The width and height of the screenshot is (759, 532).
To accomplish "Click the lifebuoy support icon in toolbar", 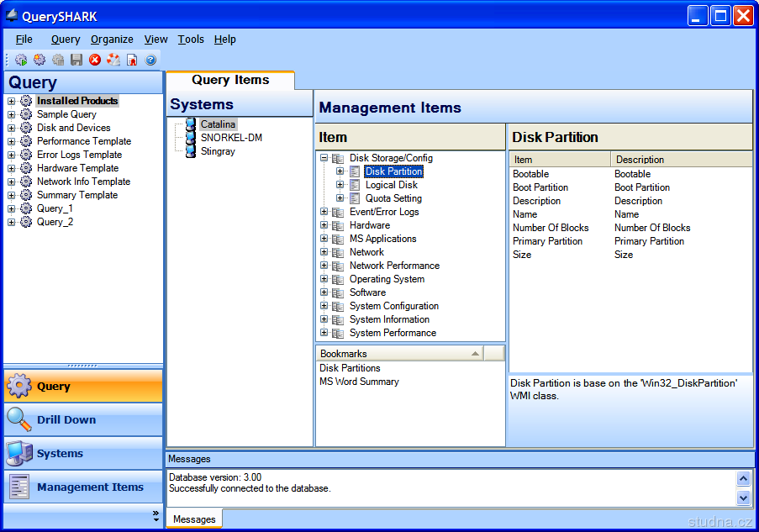I will coord(113,60).
